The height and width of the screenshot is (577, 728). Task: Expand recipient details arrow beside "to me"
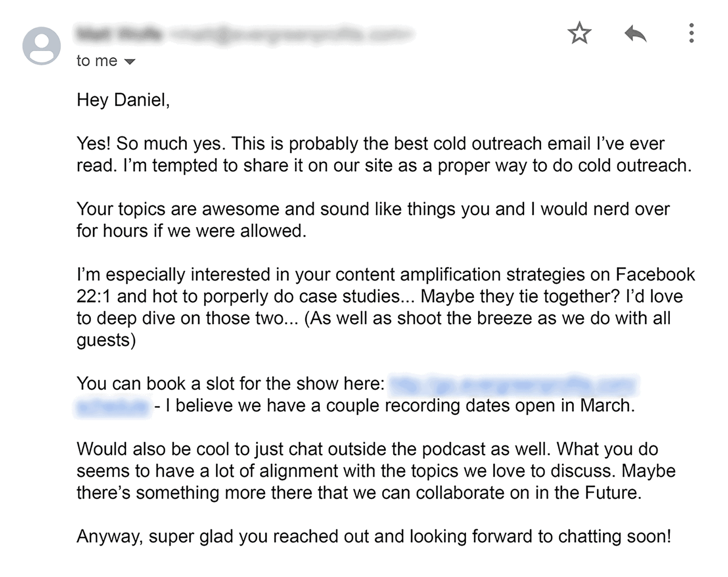pos(130,62)
